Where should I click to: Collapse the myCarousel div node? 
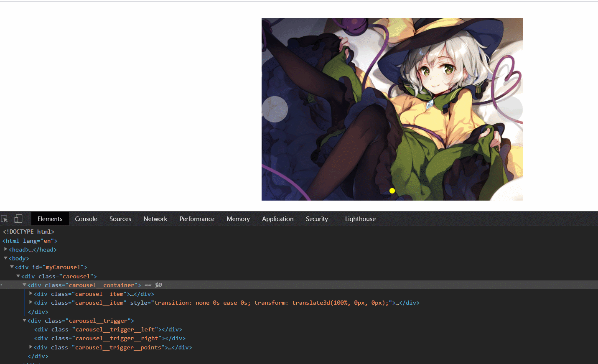12,267
